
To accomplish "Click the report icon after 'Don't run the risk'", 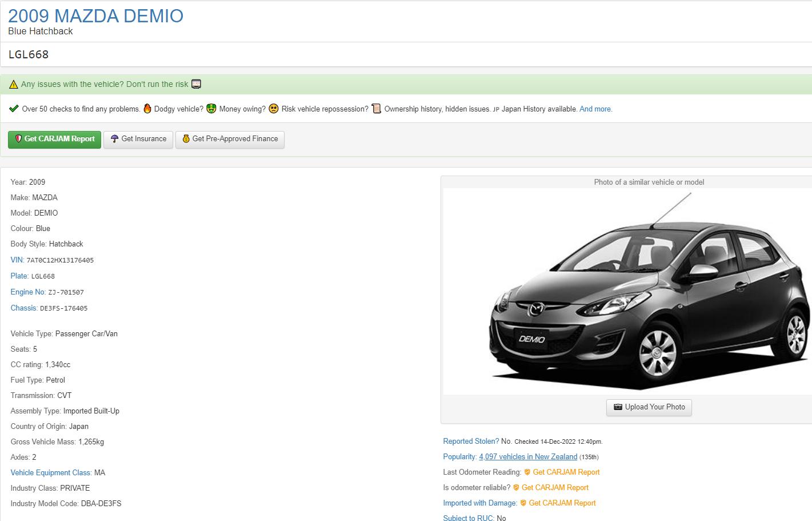I will [196, 84].
